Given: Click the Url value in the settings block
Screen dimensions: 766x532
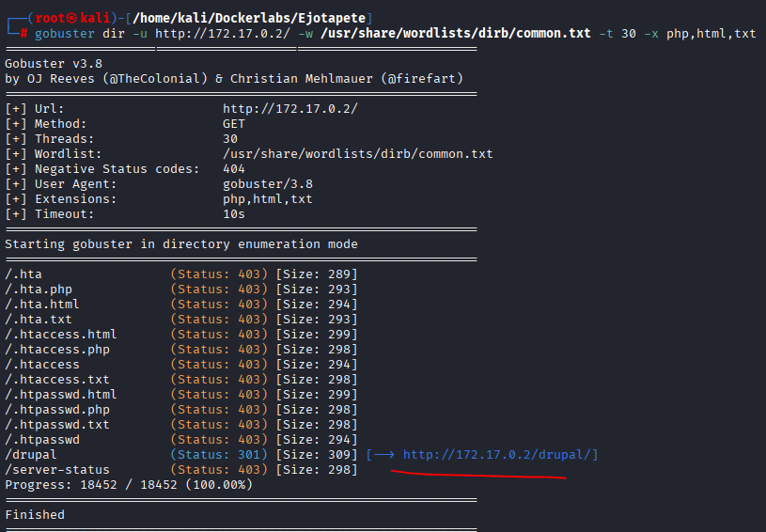Looking at the screenshot, I should coord(290,109).
